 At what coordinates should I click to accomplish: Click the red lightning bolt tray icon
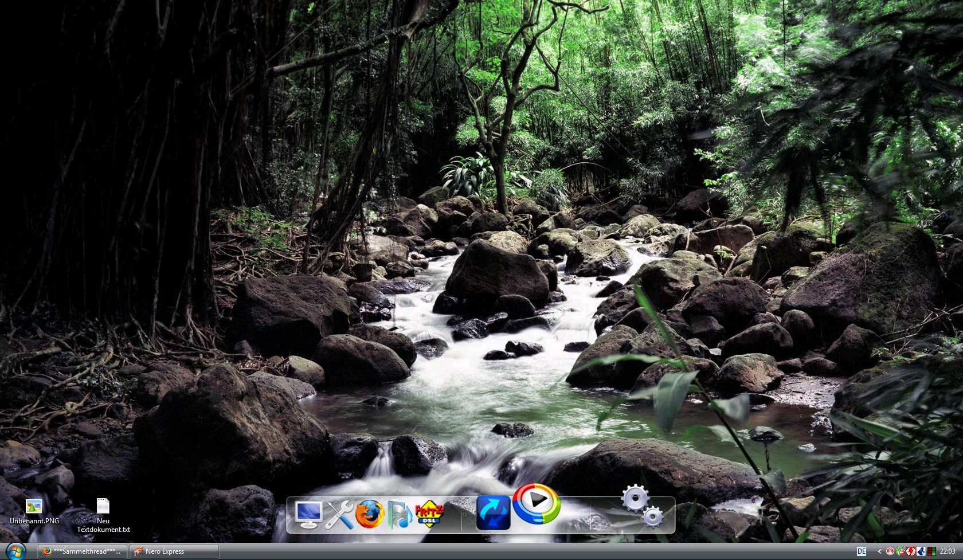(911, 551)
